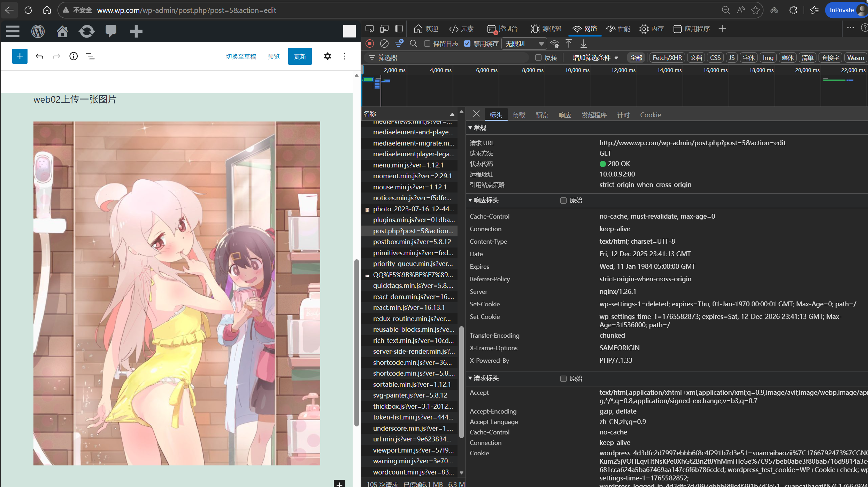The height and width of the screenshot is (487, 868).
Task: Click the network search magnifier icon
Action: [x=413, y=44]
